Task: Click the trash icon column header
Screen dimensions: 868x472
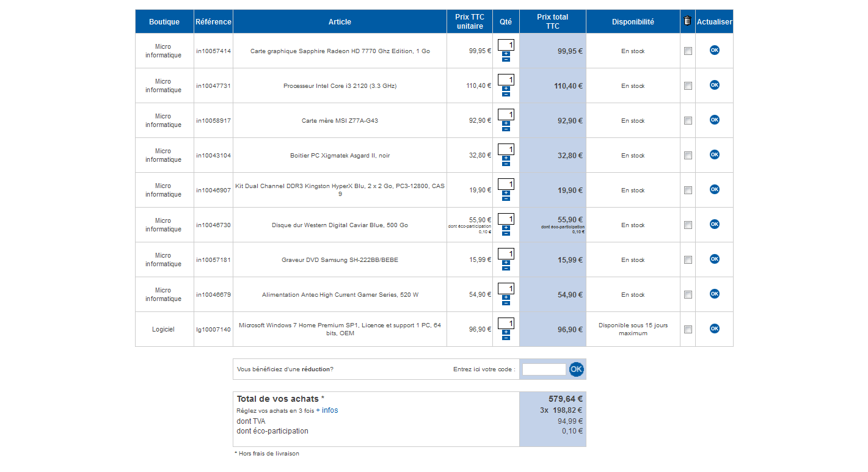Action: [x=687, y=21]
